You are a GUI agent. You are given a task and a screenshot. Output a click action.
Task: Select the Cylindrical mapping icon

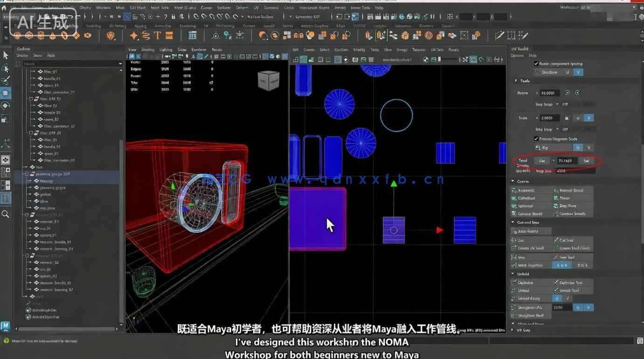point(513,197)
